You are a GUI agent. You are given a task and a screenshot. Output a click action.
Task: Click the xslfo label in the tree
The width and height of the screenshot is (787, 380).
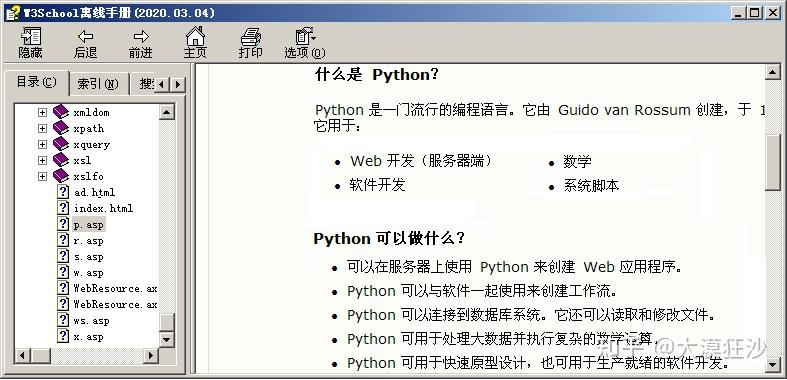pos(88,177)
